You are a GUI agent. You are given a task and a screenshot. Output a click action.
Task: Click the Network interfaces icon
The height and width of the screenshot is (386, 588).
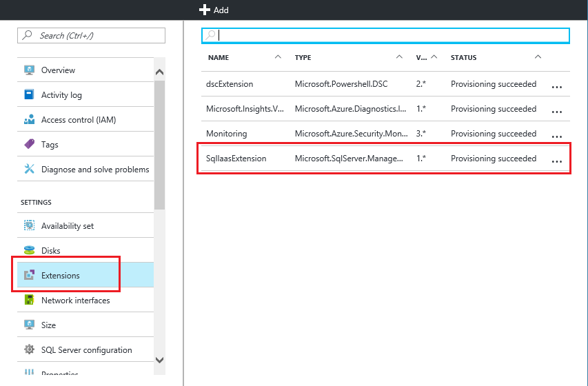pyautogui.click(x=29, y=300)
